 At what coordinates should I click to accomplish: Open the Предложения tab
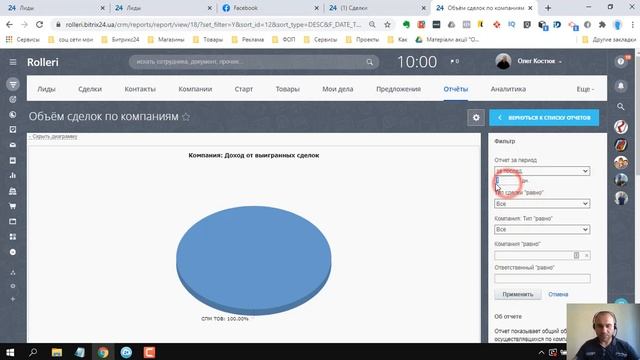(x=398, y=89)
